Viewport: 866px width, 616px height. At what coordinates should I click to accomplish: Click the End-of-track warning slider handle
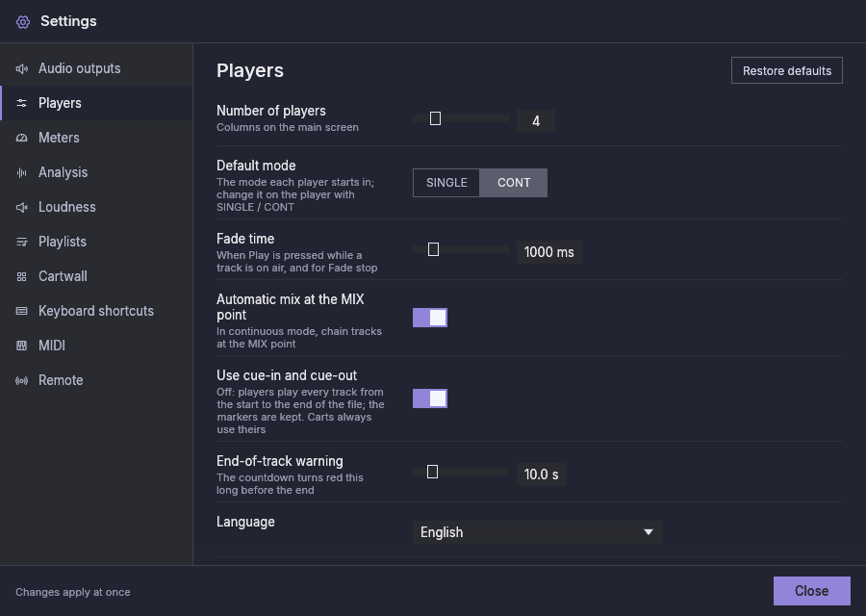pos(432,472)
